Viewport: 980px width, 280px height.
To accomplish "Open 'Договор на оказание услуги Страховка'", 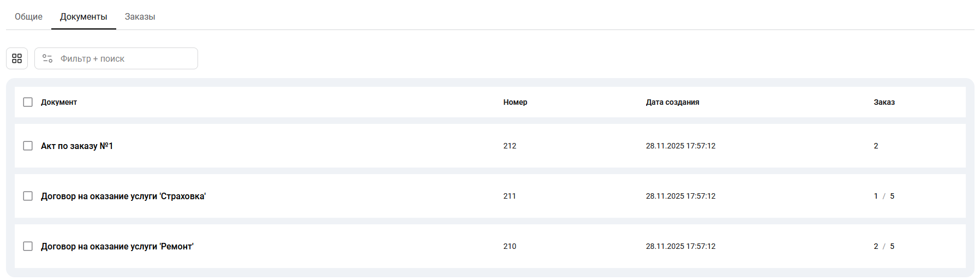I will [x=123, y=196].
